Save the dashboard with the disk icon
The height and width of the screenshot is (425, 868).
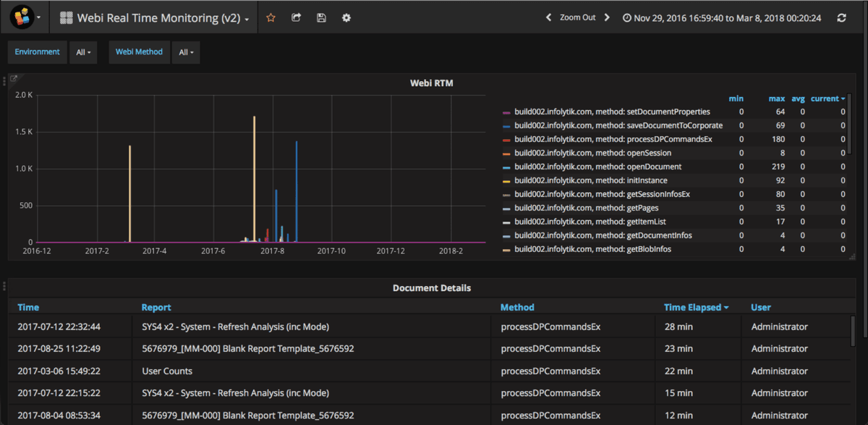[321, 17]
